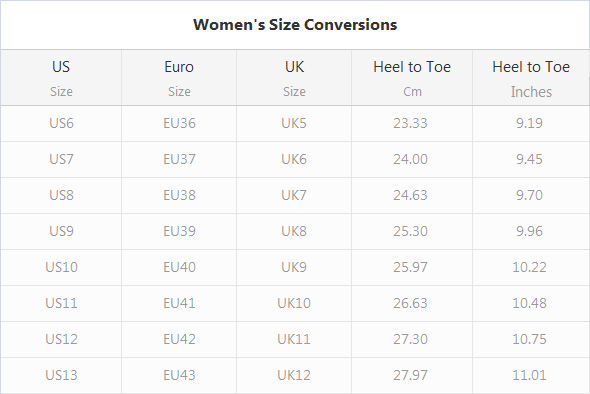
Task: Click the EU42 cell
Action: pos(179,339)
